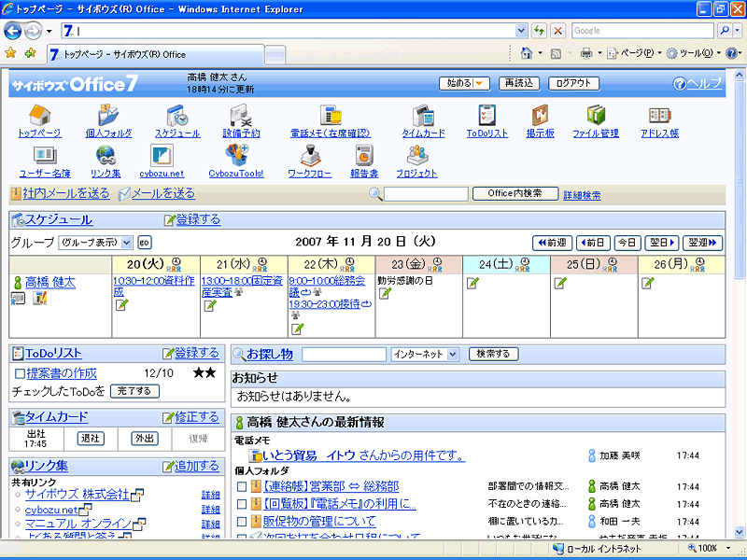Check the 【連絡帳】営業部⇔総務部 checkbox
Viewport: 747px width, 560px height.
pyautogui.click(x=242, y=486)
